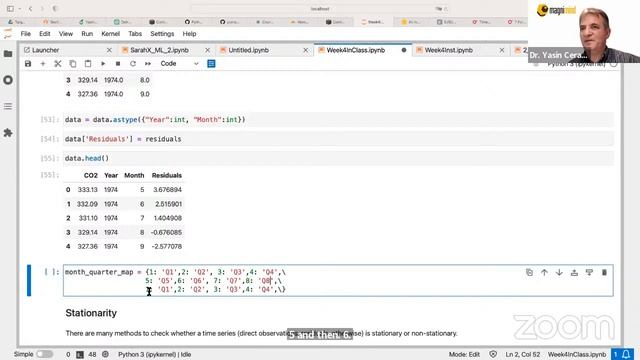Screen dimensions: 640x360
Task: Open notifications bell in status bar
Action: click(x=626, y=355)
